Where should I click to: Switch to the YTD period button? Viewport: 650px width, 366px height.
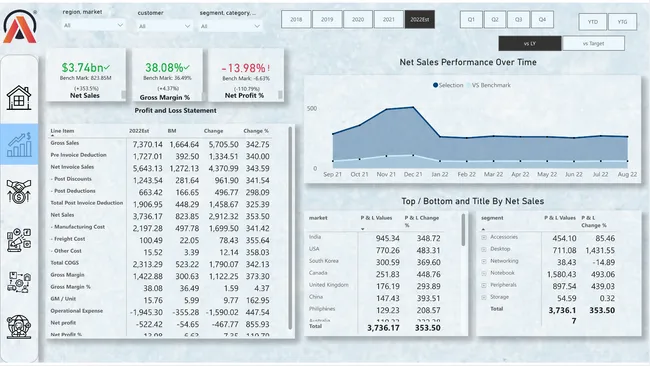pyautogui.click(x=592, y=22)
